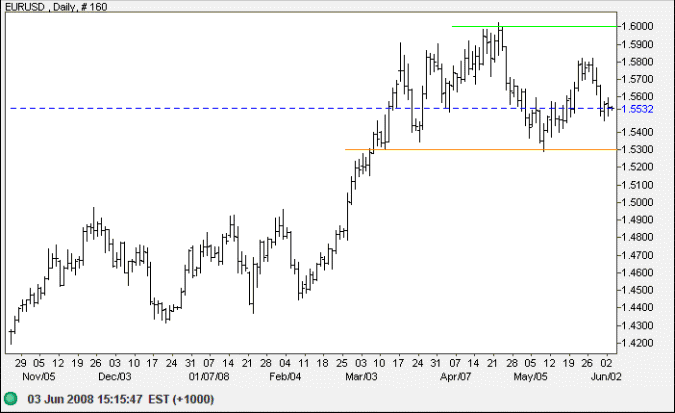This screenshot has height=413, width=675.
Task: Click the green status indicator circle
Action: [x=10, y=399]
